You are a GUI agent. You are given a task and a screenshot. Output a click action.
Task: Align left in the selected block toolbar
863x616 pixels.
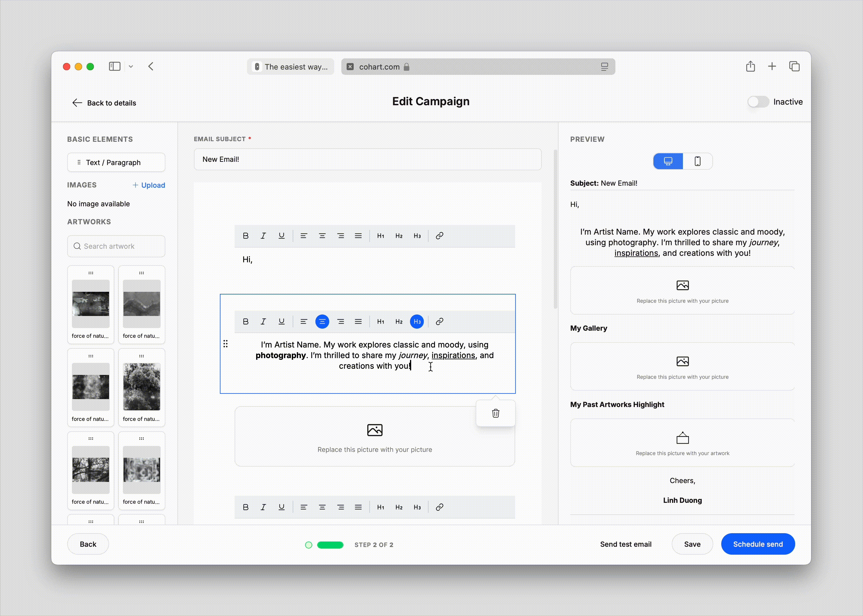pyautogui.click(x=304, y=321)
